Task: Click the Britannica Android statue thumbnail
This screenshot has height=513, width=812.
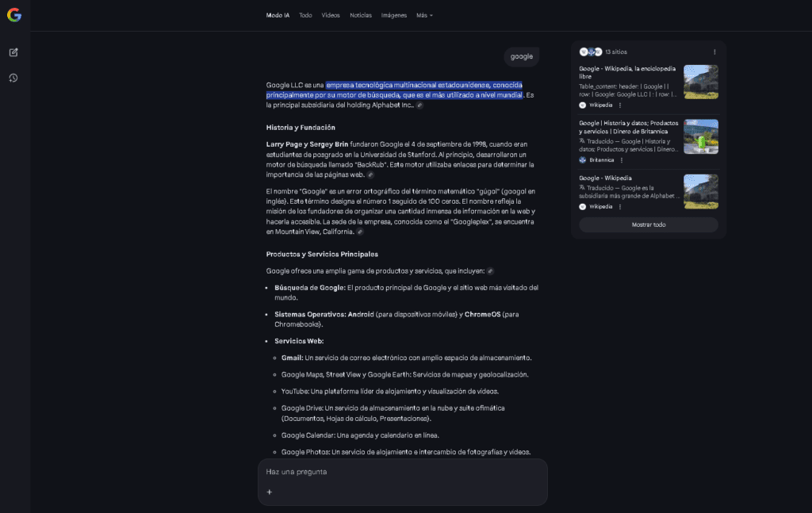Action: [700, 136]
